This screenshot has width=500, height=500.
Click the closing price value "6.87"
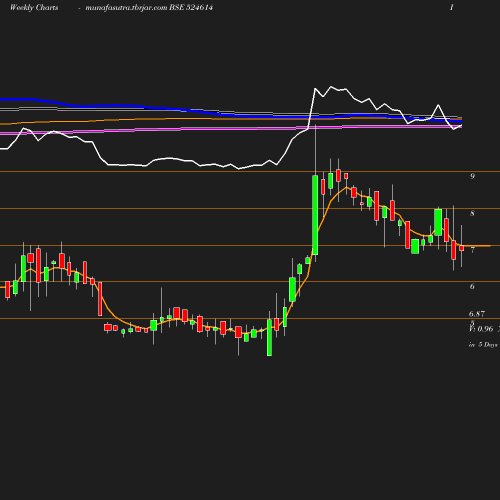pos(477,314)
